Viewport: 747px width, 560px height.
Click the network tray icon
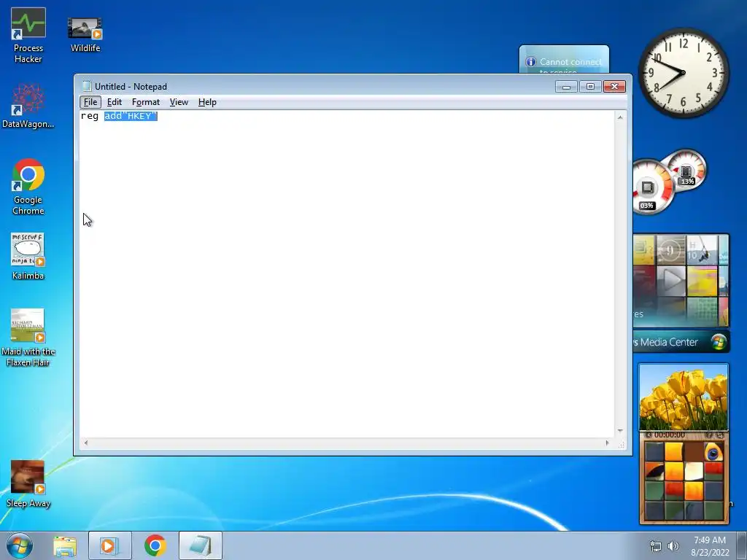point(656,546)
